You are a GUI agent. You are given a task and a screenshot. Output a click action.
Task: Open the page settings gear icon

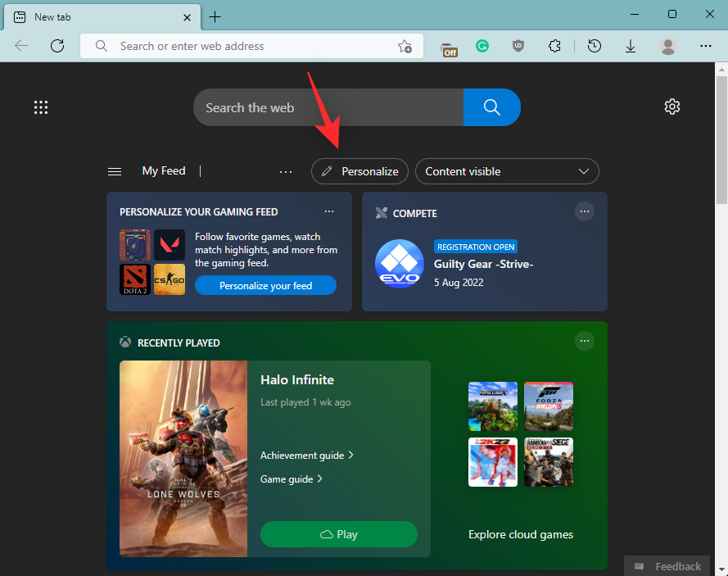[671, 107]
